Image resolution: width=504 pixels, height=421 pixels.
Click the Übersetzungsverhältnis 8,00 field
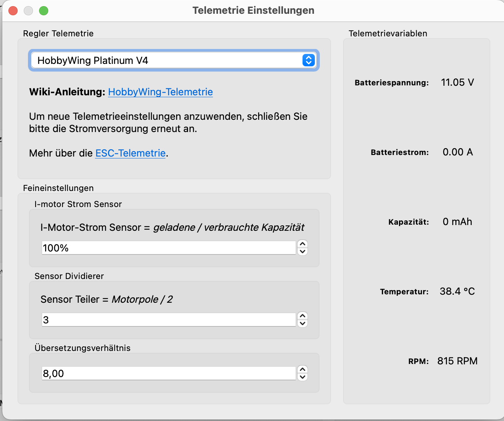(169, 374)
